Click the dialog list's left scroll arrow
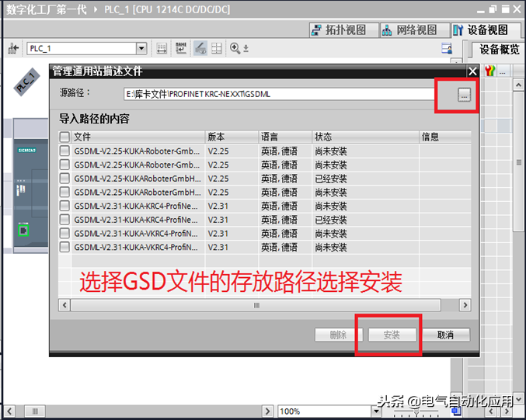Viewport: 526px width, 420px height. pyautogui.click(x=64, y=305)
